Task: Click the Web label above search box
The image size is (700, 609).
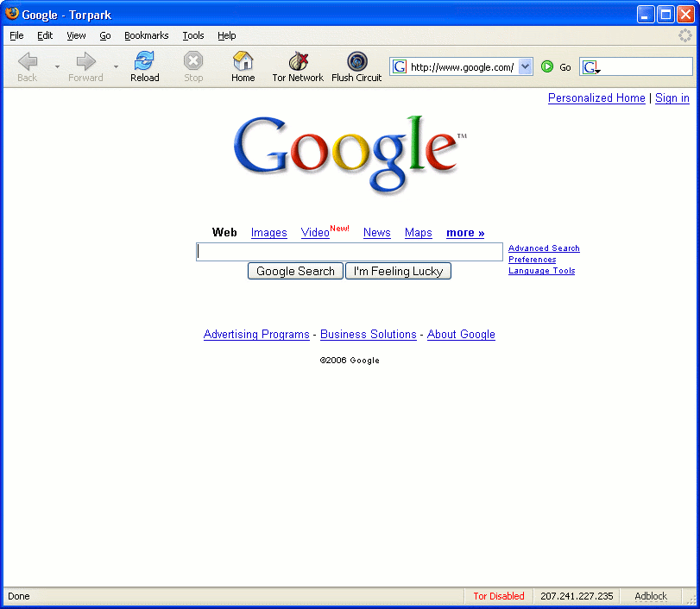Action: [x=224, y=232]
